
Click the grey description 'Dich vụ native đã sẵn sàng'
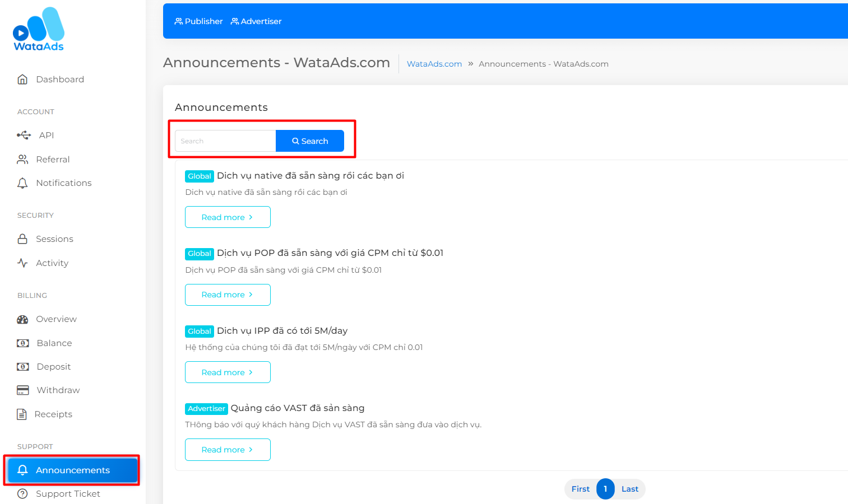266,192
